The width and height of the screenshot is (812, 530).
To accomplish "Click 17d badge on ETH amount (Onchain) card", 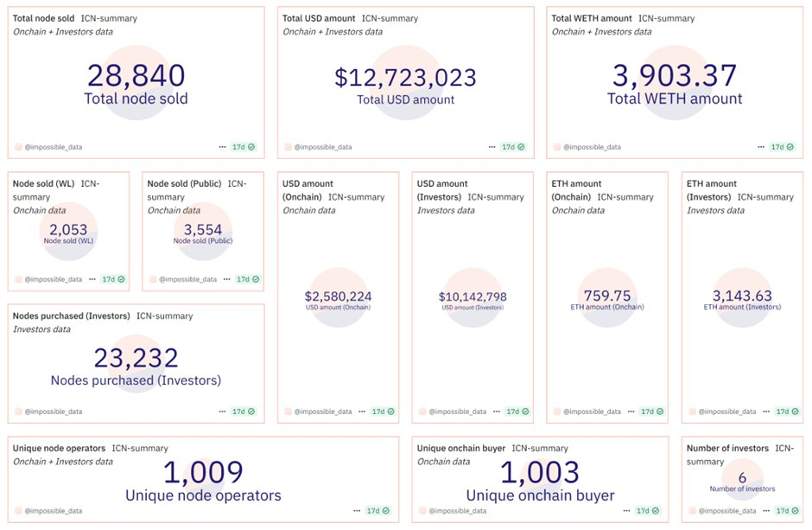I will tap(648, 412).
